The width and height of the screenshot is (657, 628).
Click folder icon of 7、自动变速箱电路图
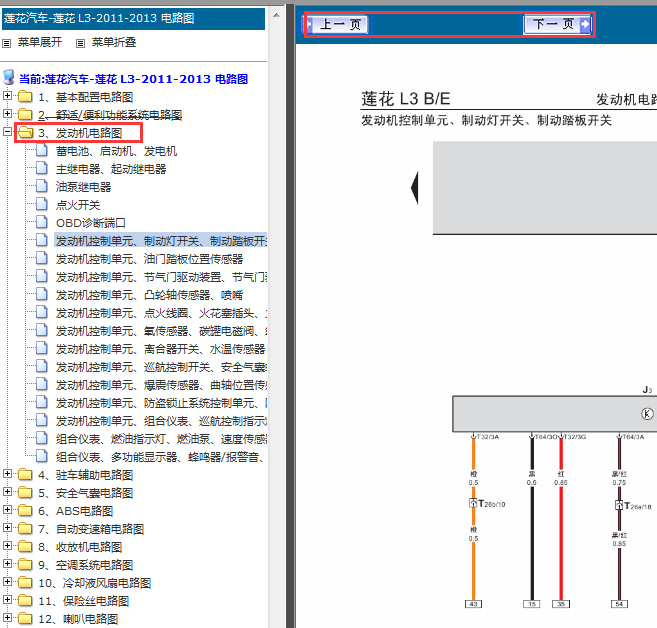pyautogui.click(x=25, y=528)
